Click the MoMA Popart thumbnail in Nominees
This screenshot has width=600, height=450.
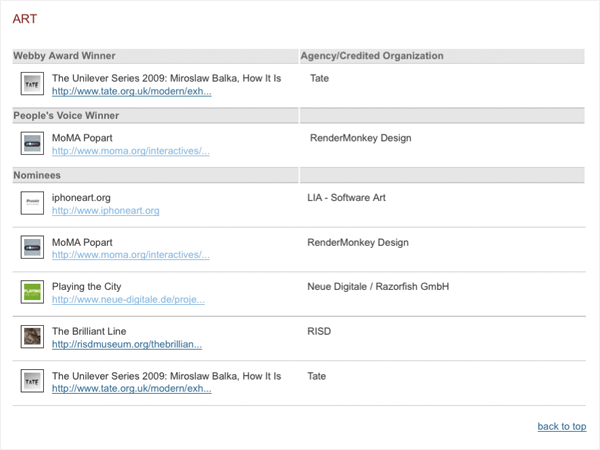tap(32, 247)
